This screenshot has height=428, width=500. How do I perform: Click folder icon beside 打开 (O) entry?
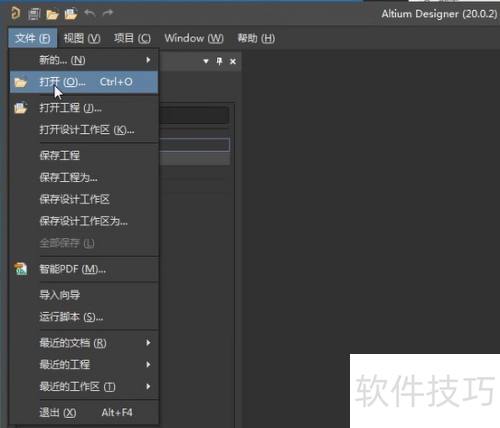tap(21, 82)
